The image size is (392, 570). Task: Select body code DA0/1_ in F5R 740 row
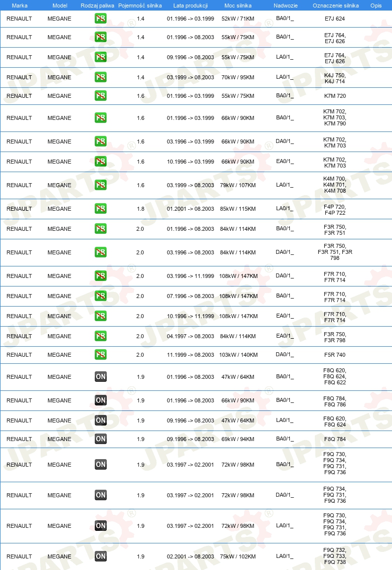(x=285, y=354)
